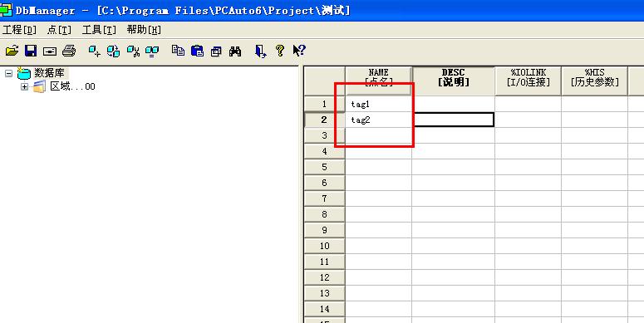644x323 pixels.
Task: Click the DESC [说明] column header
Action: coord(454,81)
